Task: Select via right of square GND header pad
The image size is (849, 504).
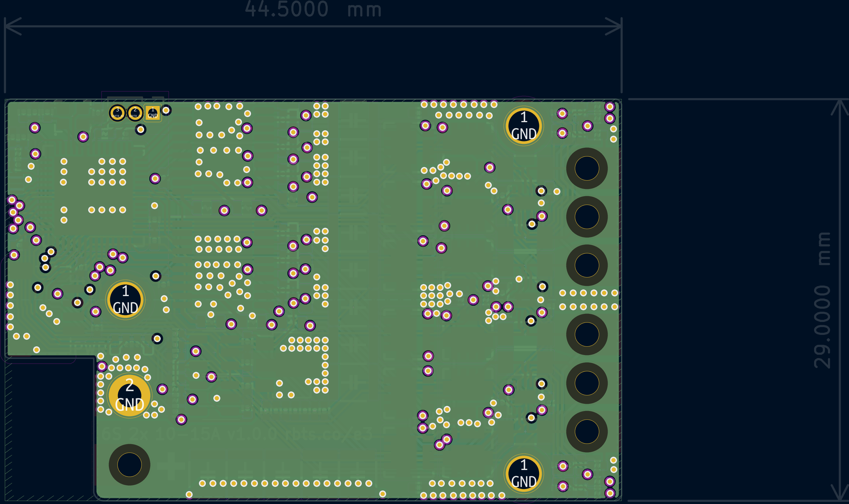Action: [x=166, y=110]
